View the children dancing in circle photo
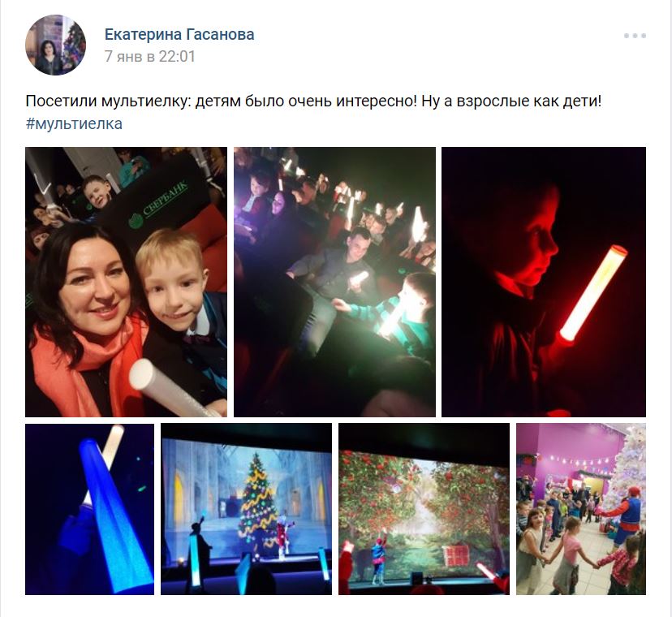672x617 pixels. 581,509
